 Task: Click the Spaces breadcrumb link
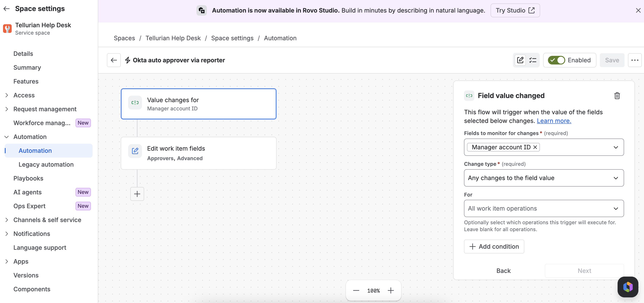[124, 38]
